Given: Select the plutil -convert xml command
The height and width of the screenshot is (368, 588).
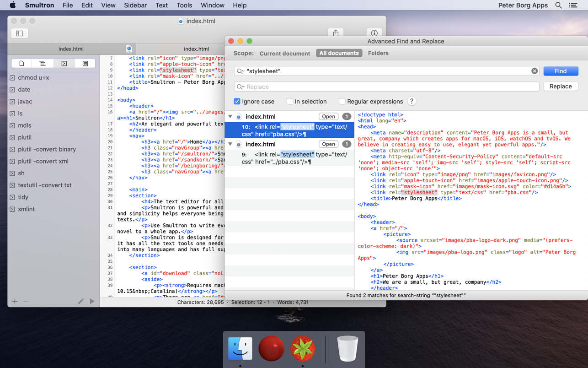Looking at the screenshot, I should [x=43, y=161].
